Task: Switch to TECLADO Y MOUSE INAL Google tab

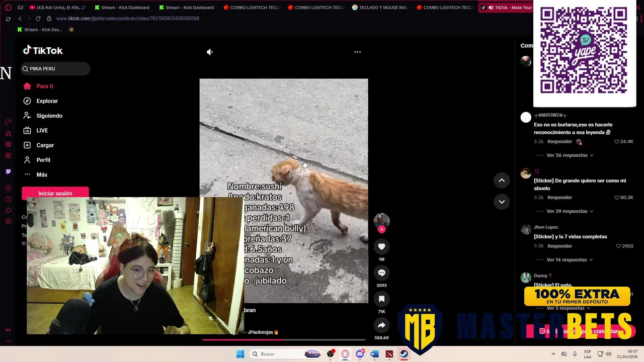Action: coord(381,8)
